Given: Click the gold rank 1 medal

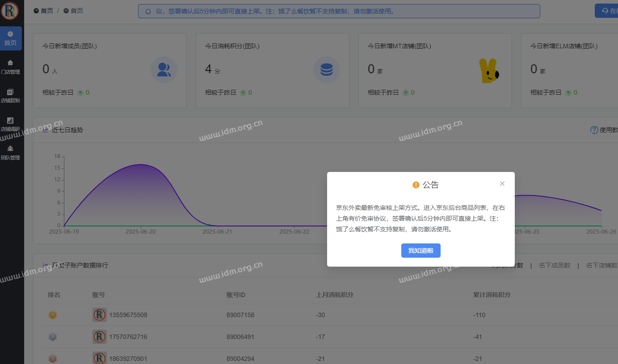Looking at the screenshot, I should click(53, 315).
